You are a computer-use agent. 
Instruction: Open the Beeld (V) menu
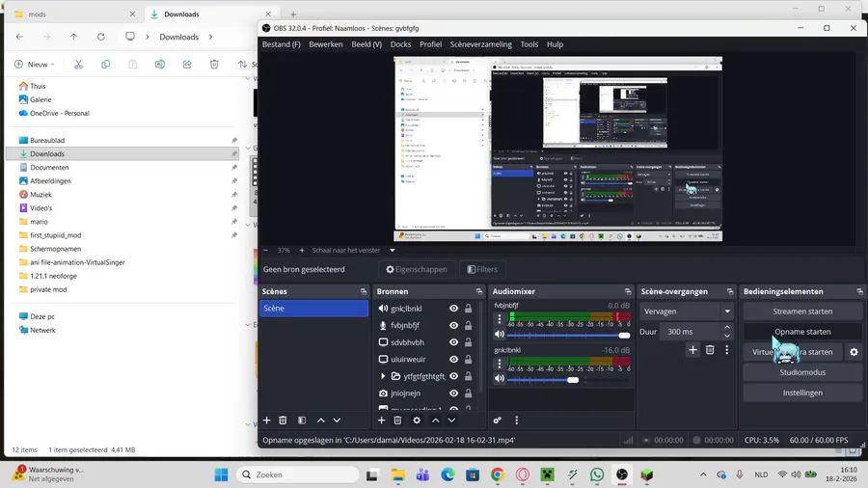pyautogui.click(x=366, y=44)
